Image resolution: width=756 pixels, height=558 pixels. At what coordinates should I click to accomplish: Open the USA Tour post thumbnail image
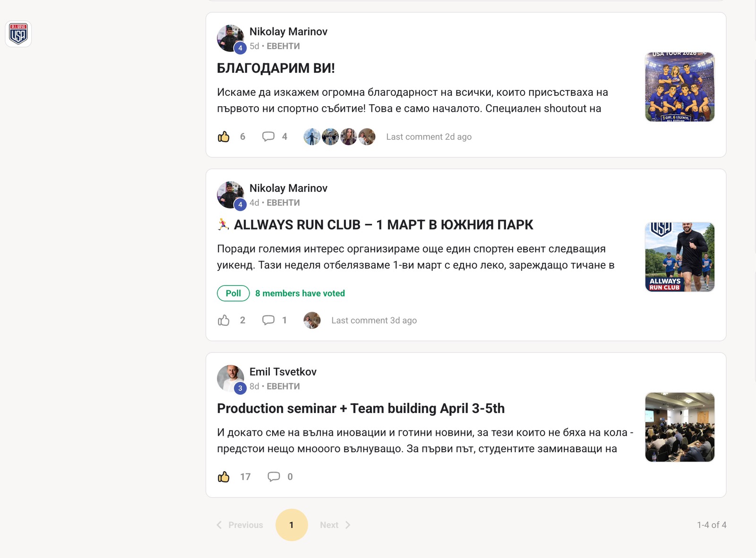pyautogui.click(x=679, y=87)
